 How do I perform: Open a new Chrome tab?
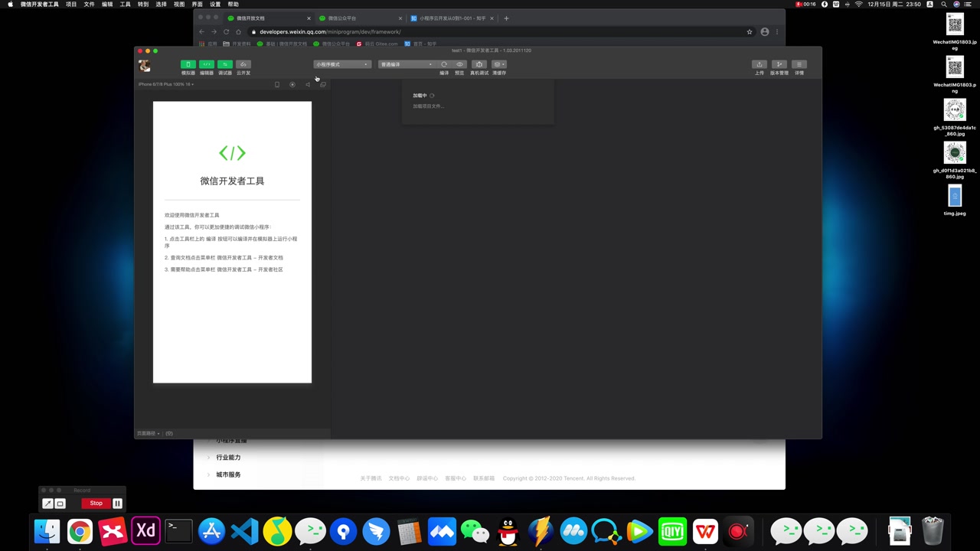506,18
